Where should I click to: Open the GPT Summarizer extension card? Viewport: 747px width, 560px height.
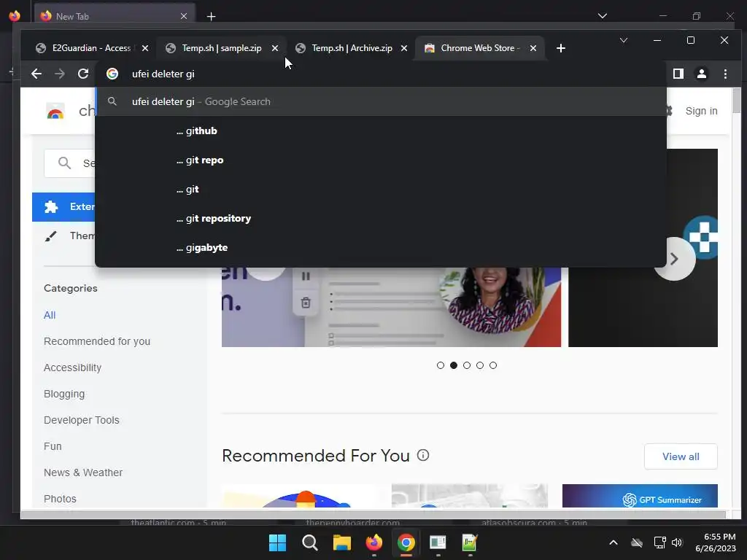640,496
